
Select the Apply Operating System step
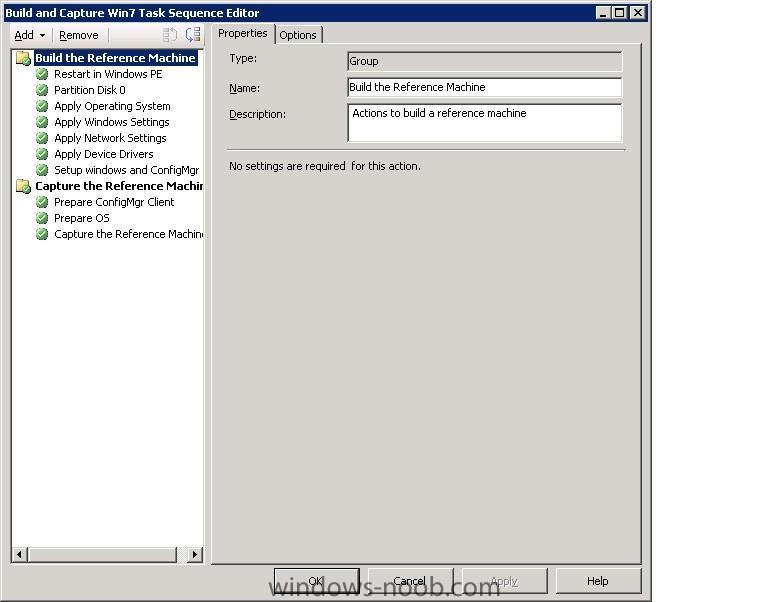pyautogui.click(x=112, y=106)
